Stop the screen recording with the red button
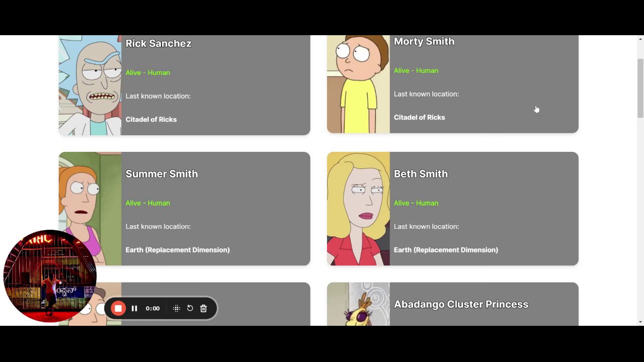 coord(118,309)
